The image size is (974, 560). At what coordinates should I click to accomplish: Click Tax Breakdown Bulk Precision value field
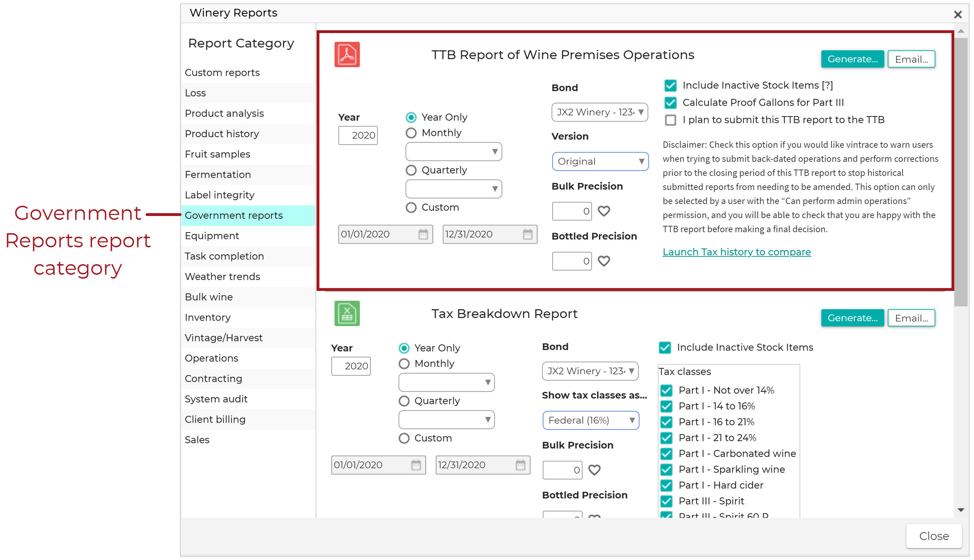[562, 470]
